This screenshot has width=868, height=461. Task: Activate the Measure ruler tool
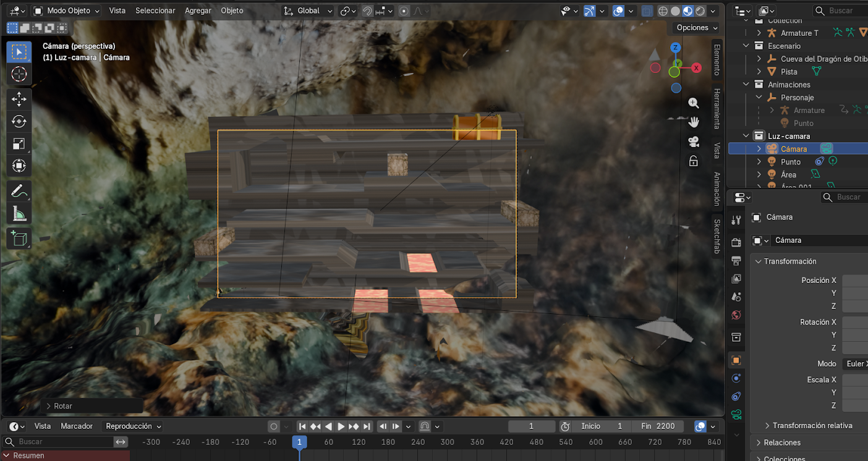19,214
